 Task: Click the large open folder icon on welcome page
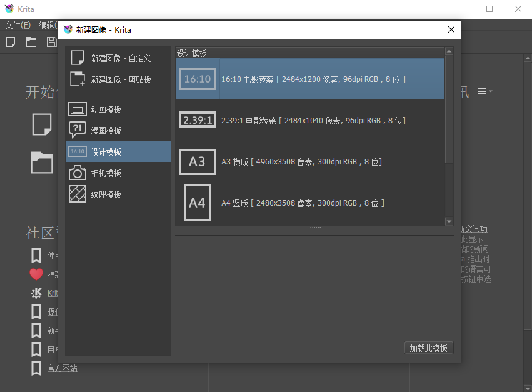point(42,163)
